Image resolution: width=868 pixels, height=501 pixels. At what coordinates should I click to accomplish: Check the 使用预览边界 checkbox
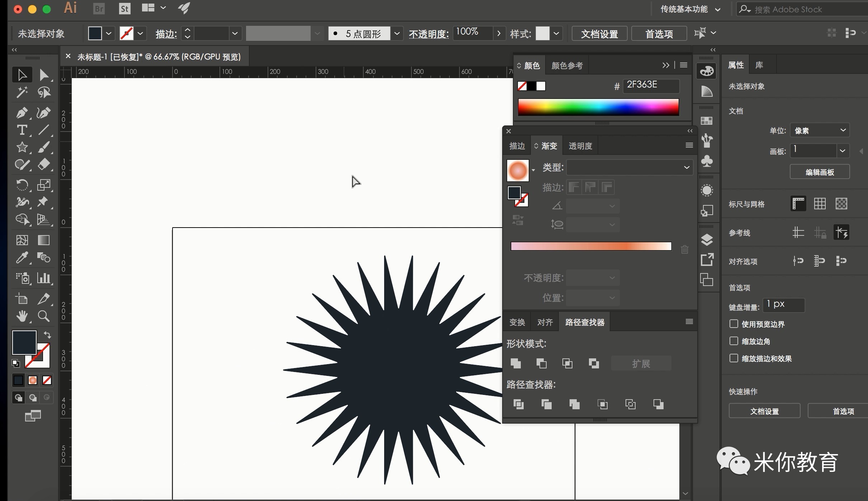[x=734, y=324]
